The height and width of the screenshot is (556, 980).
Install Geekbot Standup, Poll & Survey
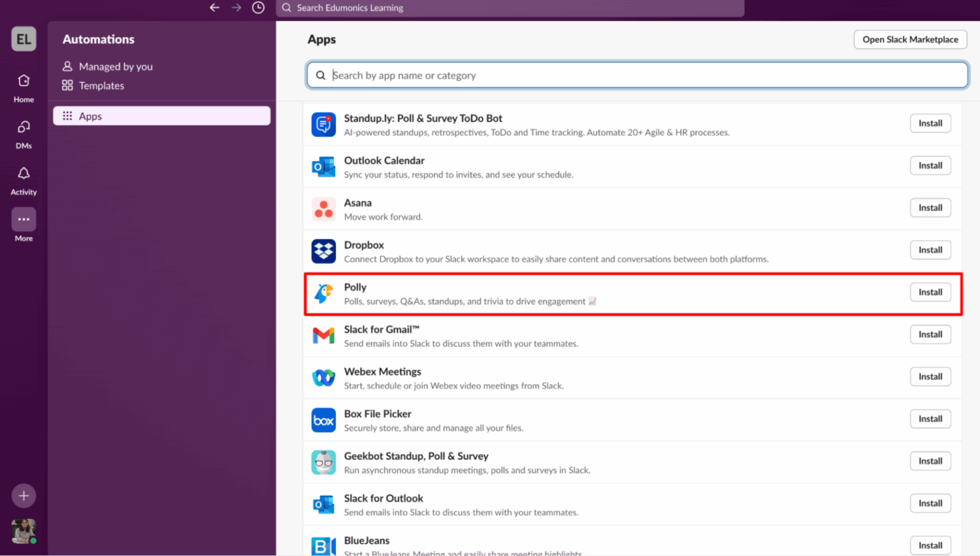(x=930, y=461)
